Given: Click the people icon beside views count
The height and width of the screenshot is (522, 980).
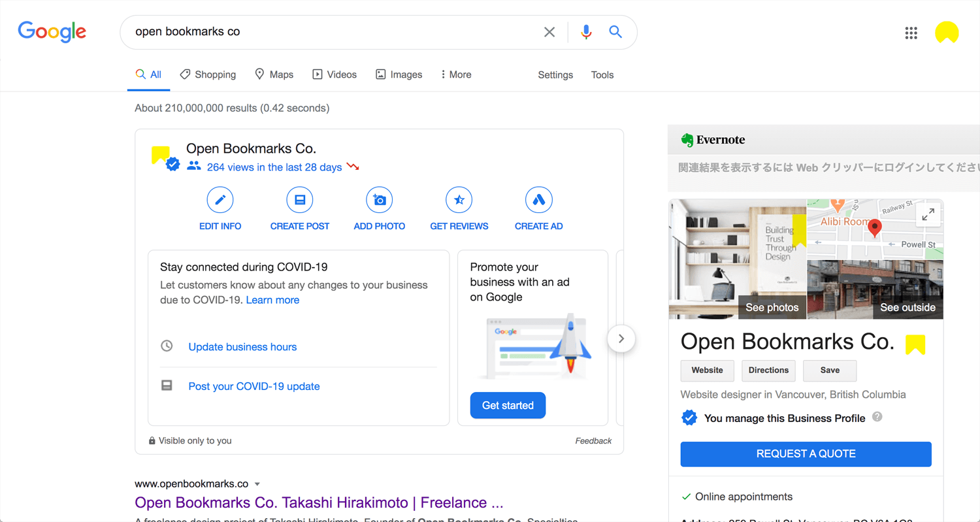Looking at the screenshot, I should point(194,166).
